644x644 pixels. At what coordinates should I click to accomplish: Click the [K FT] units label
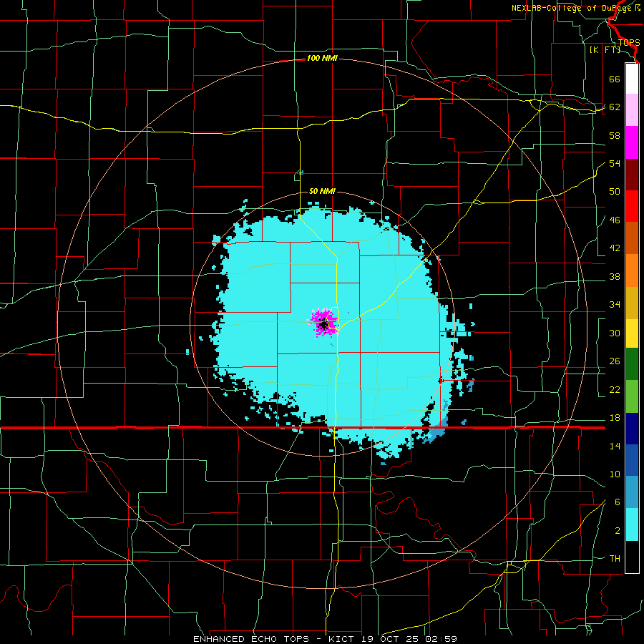click(605, 50)
